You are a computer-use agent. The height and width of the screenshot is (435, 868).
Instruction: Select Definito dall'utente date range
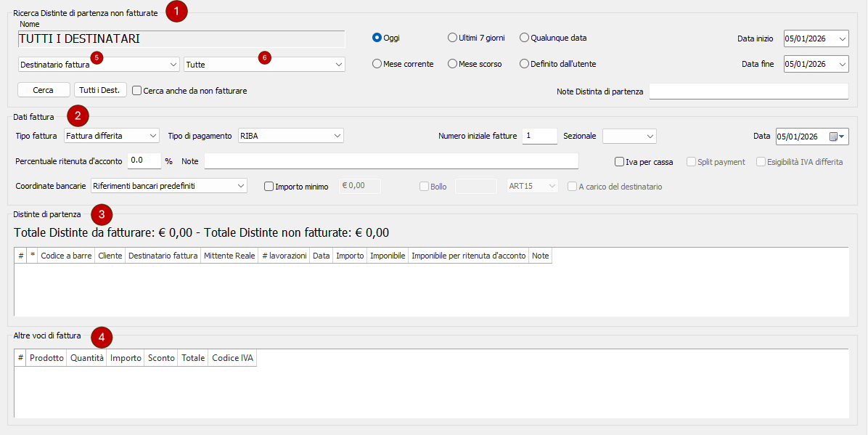[x=525, y=64]
